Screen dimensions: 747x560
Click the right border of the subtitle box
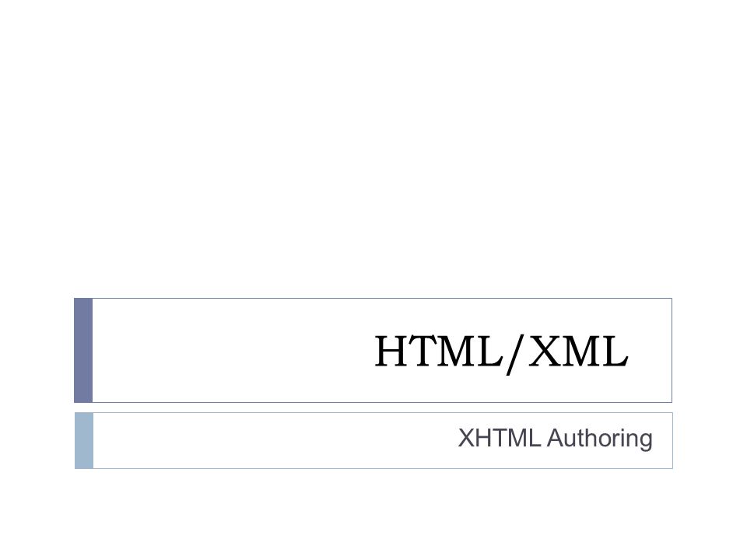tap(672, 440)
